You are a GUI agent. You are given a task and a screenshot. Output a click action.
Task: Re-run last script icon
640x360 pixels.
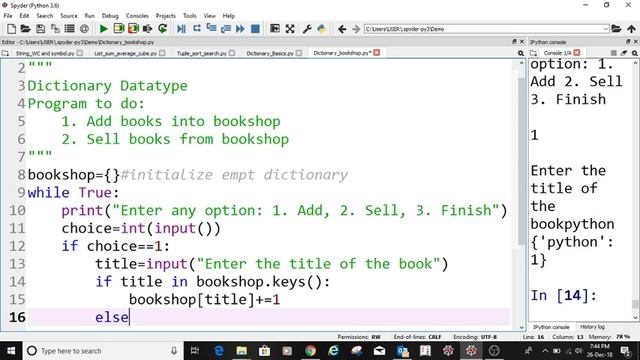[x=162, y=29]
